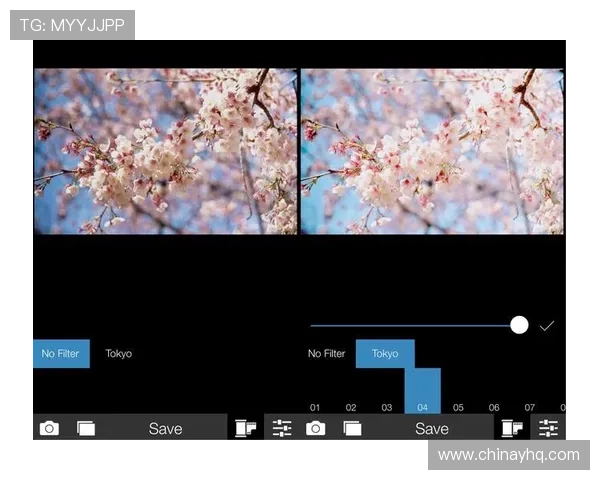Open the photo gallery in the left panel
Screen dimensions: 600x480
pyautogui.click(x=86, y=428)
